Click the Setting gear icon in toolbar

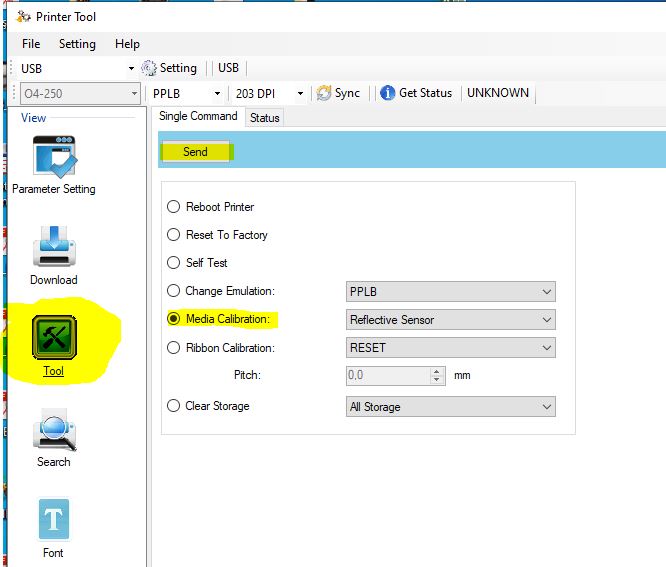pos(150,68)
